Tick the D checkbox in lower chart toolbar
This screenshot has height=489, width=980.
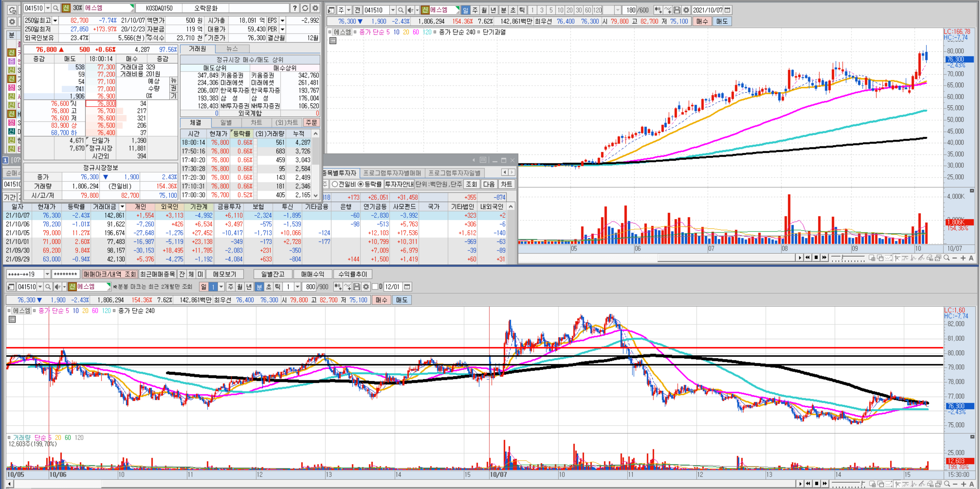coord(375,287)
